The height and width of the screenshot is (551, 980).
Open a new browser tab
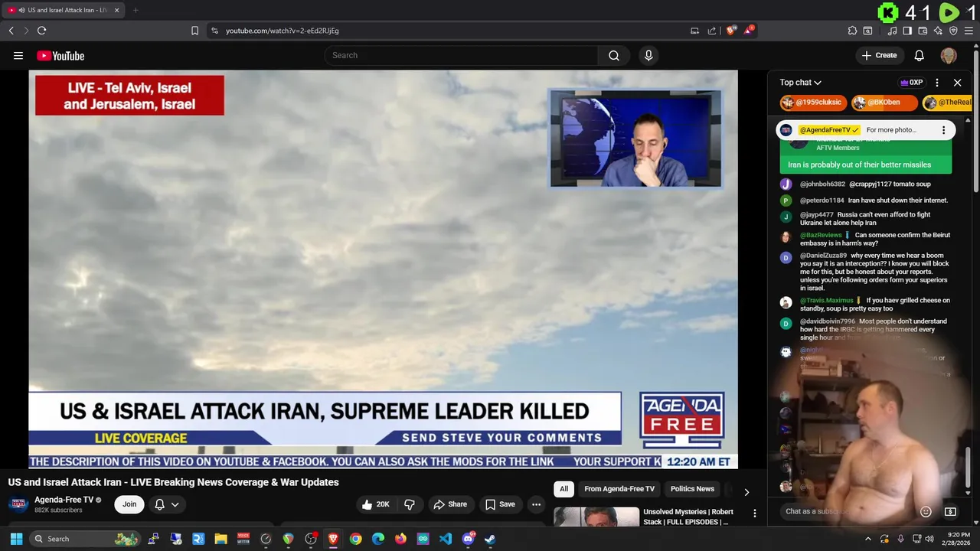click(136, 10)
